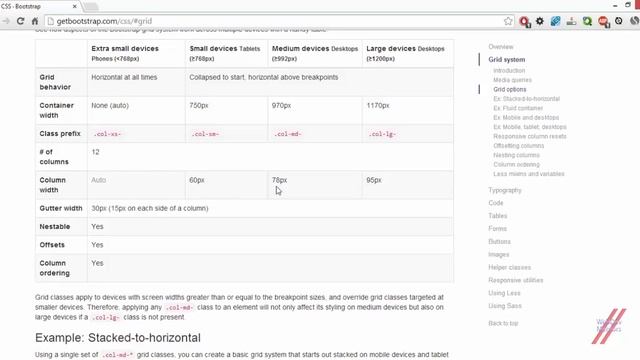This screenshot has width=640, height=360.
Task: Open Ex: Fluid container sidebar link
Action: pyautogui.click(x=518, y=108)
